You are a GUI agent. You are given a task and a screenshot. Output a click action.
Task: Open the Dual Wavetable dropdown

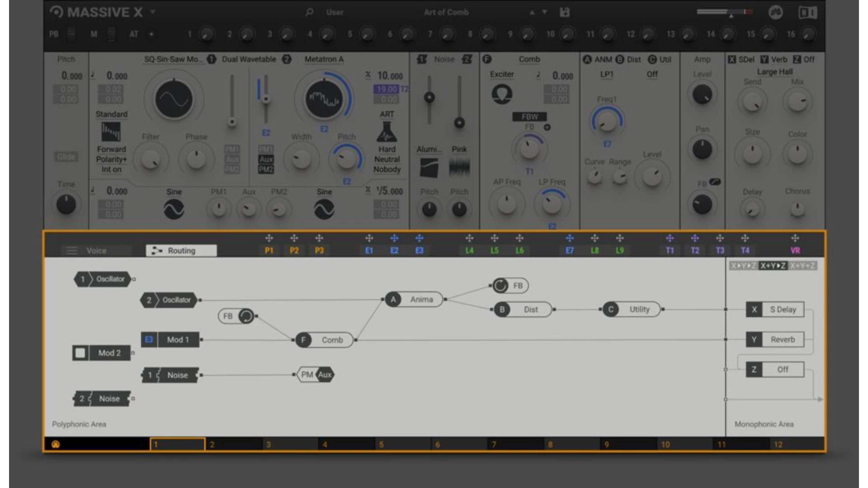[249, 59]
